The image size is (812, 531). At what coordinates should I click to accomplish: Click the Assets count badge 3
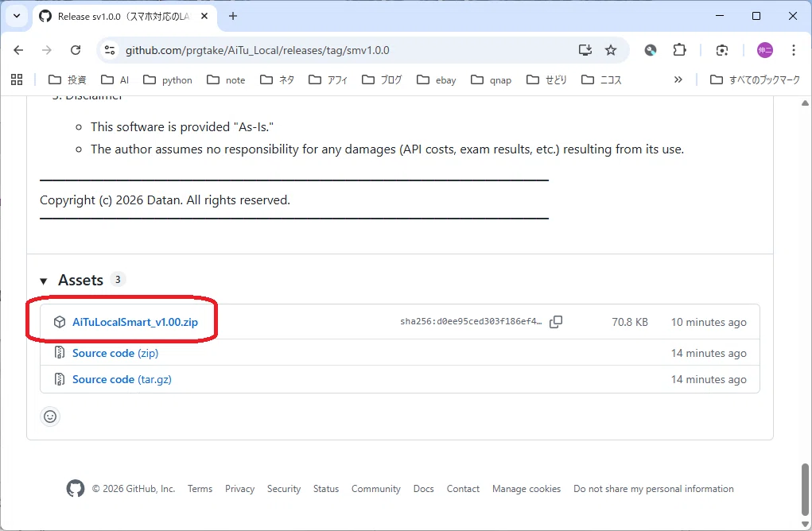[x=118, y=280]
